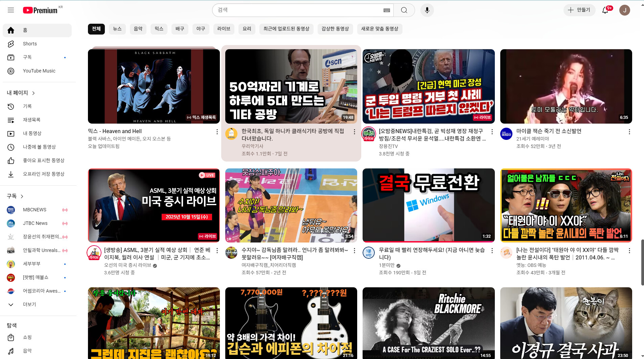644x359 pixels.
Task: Open more options for 오방중NEWS live video
Action: [492, 131]
